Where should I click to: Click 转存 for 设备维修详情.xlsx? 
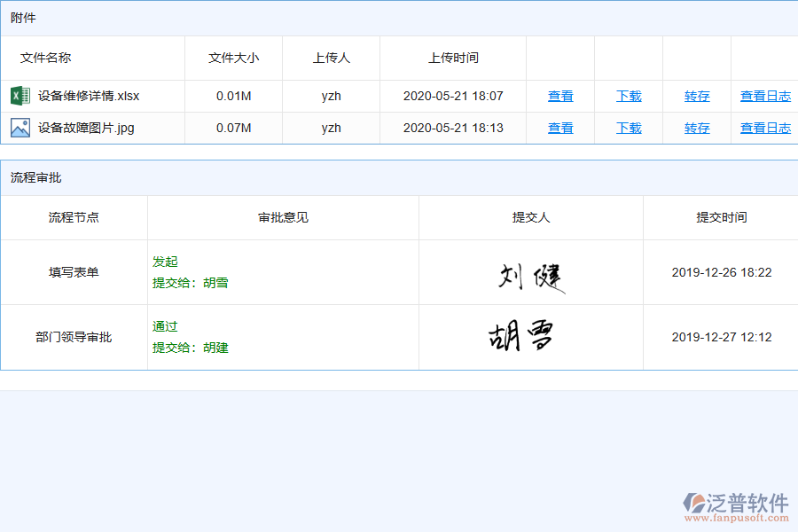click(x=697, y=95)
